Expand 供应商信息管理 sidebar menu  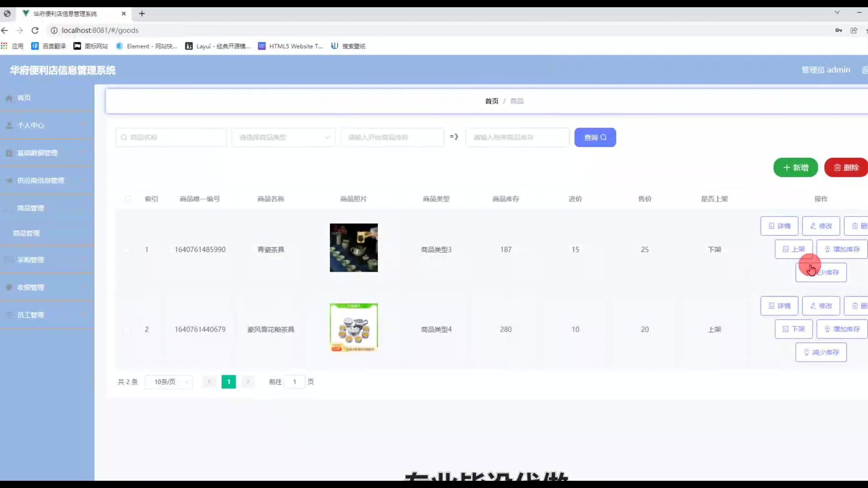pos(47,181)
